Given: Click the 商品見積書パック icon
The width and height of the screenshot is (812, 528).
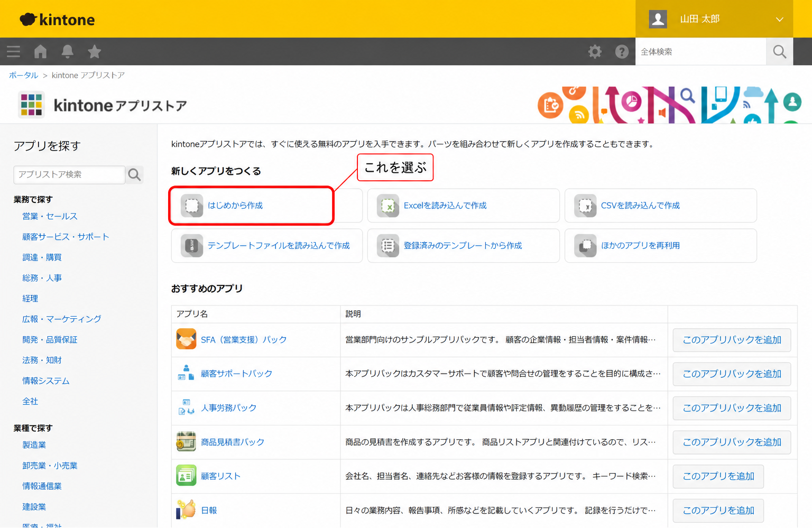Looking at the screenshot, I should [x=186, y=442].
